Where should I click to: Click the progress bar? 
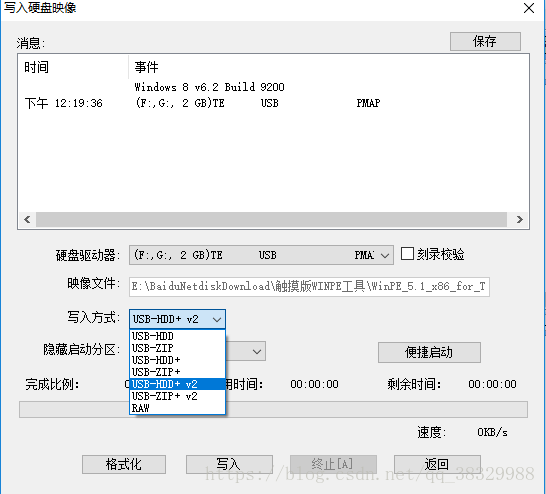coord(273,409)
